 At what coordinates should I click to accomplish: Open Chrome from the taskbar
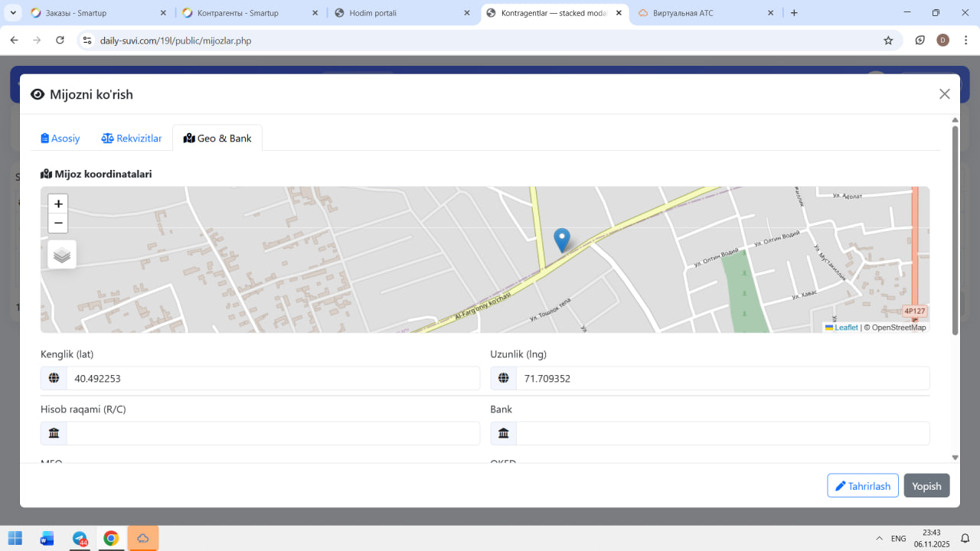tap(111, 539)
